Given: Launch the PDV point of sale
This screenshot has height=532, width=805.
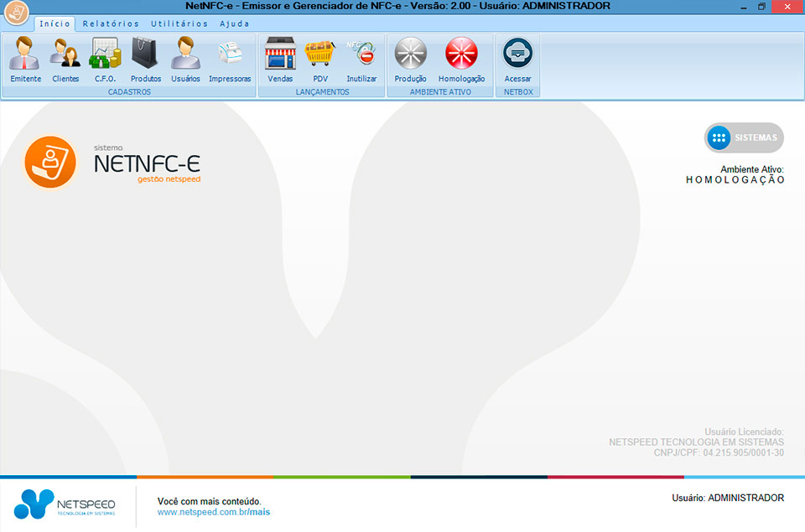Looking at the screenshot, I should point(319,59).
